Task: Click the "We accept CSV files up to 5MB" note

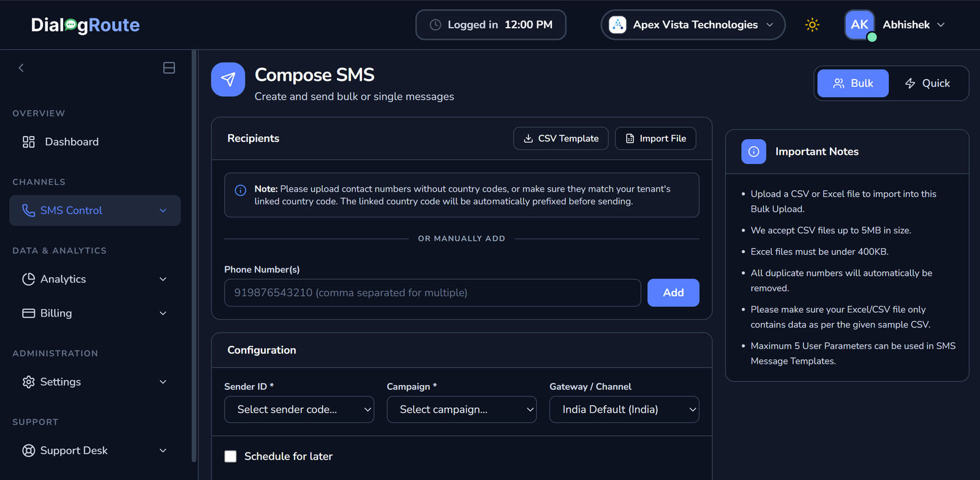Action: tap(831, 230)
